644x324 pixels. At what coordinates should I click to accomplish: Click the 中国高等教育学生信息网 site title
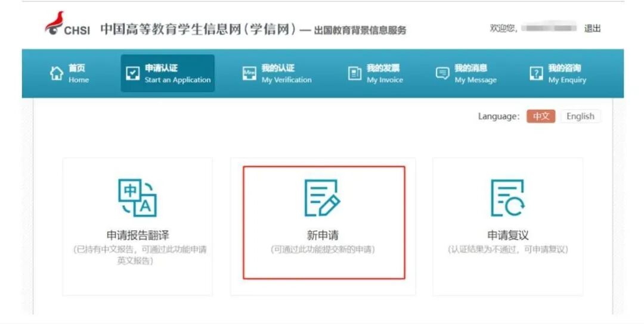click(198, 29)
